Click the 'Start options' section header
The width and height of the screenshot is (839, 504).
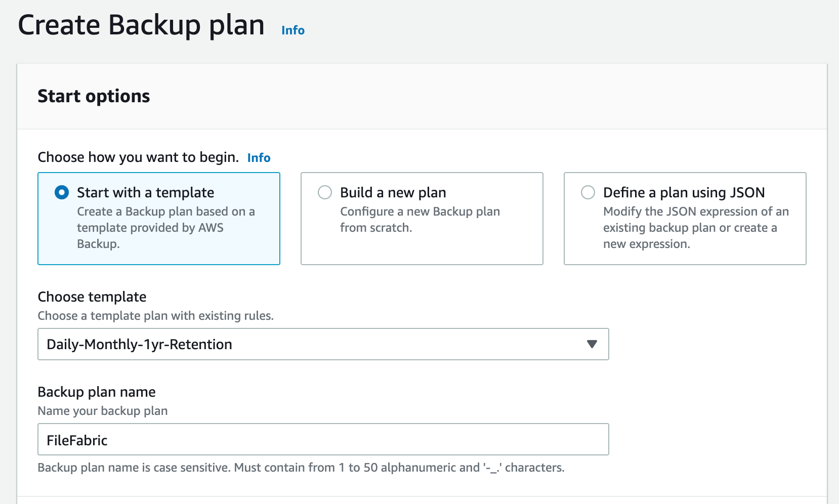94,96
